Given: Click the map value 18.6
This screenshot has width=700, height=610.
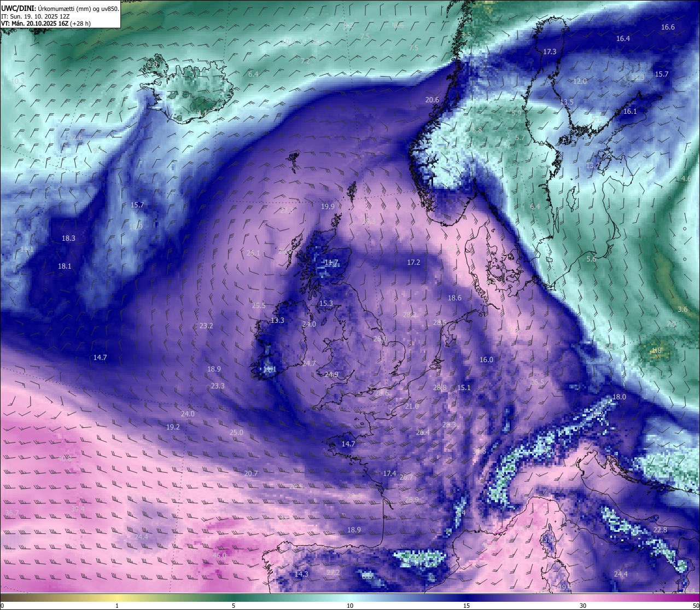Looking at the screenshot, I should coord(454,298).
